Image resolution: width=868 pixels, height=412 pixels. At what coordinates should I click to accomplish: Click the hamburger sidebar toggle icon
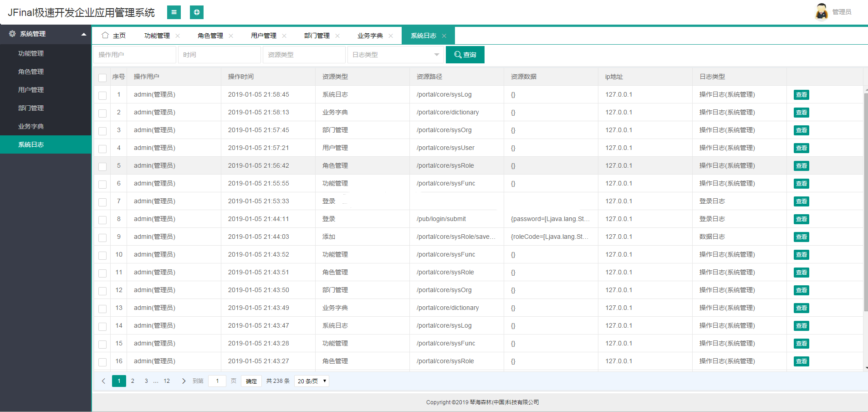[174, 12]
